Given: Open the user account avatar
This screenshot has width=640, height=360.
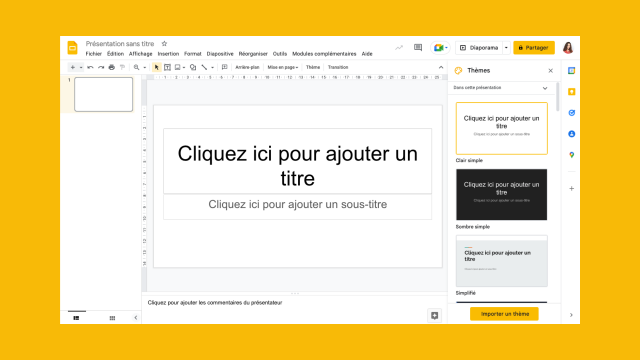Looking at the screenshot, I should click(568, 48).
